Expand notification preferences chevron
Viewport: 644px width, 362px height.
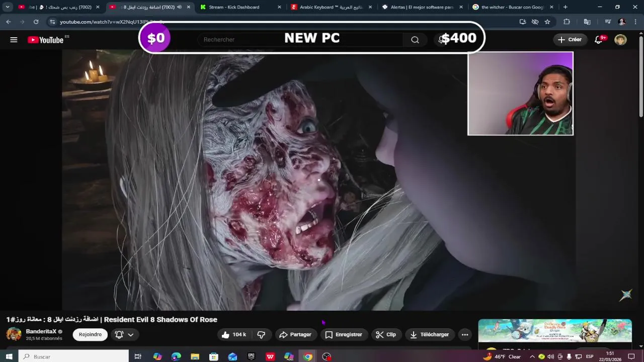click(x=131, y=334)
